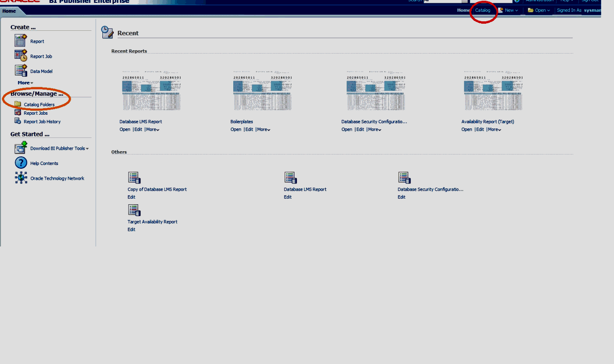Click Edit under Copy of Database LMS Report

coord(131,197)
